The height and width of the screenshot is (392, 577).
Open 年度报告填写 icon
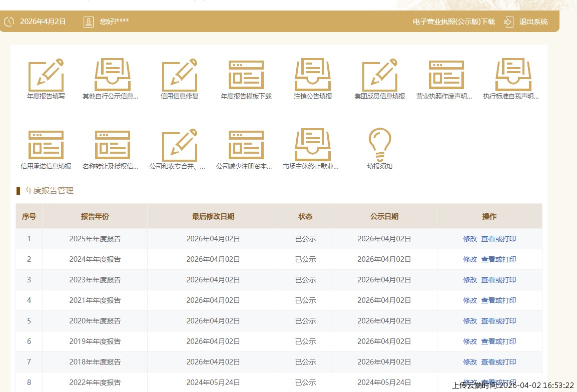point(46,75)
